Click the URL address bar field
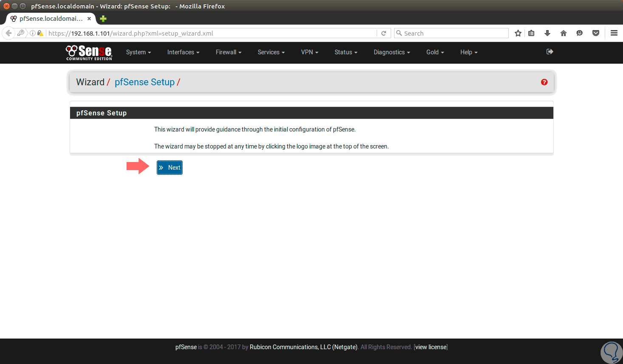This screenshot has height=364, width=623. [211, 33]
